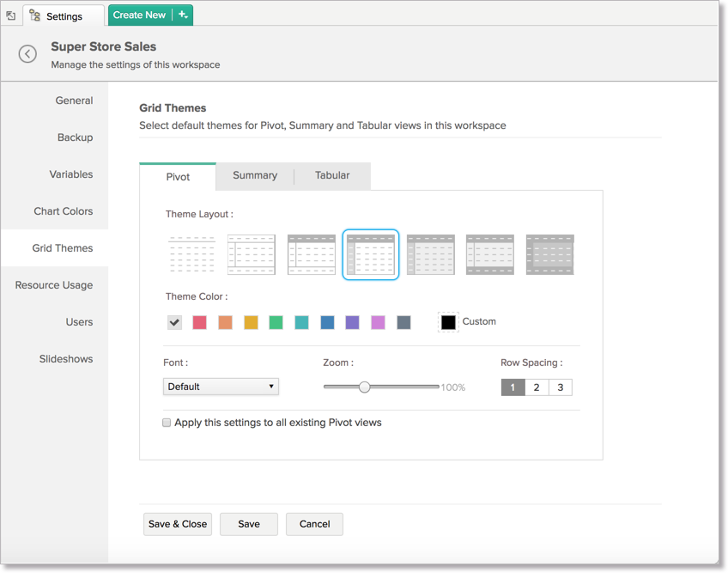728x573 pixels.
Task: Click the Save & Close button
Action: pyautogui.click(x=178, y=524)
